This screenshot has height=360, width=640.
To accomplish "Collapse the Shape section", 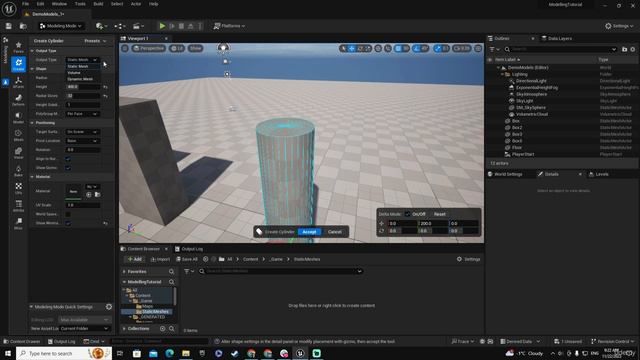I will [32, 69].
